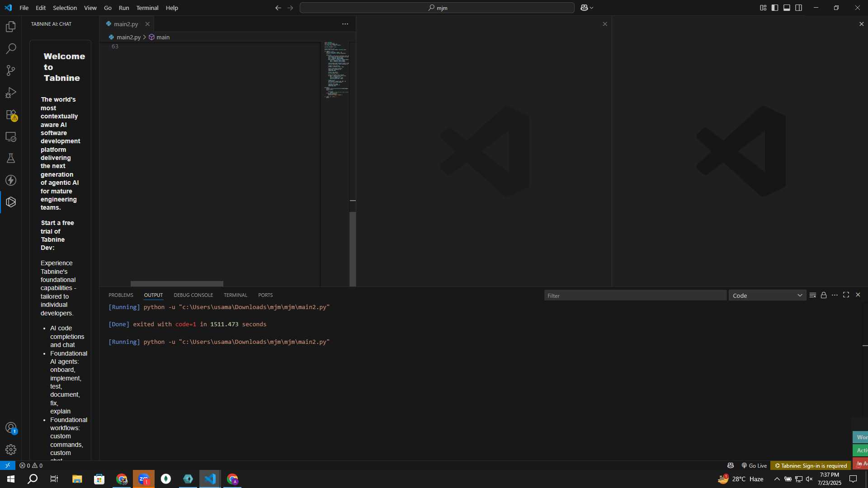Open the Manage gear settings

pyautogui.click(x=11, y=450)
